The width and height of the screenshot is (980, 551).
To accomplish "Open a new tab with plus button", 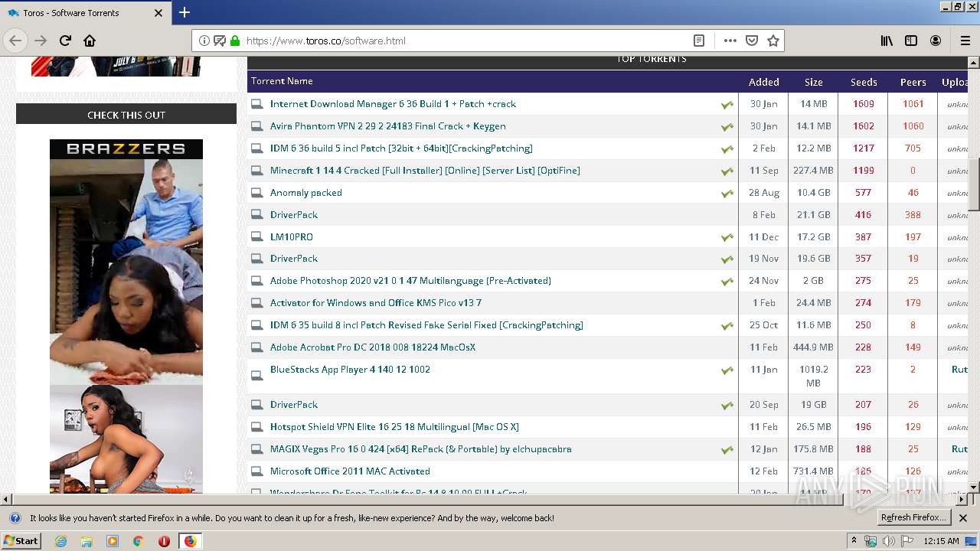I will [x=185, y=12].
